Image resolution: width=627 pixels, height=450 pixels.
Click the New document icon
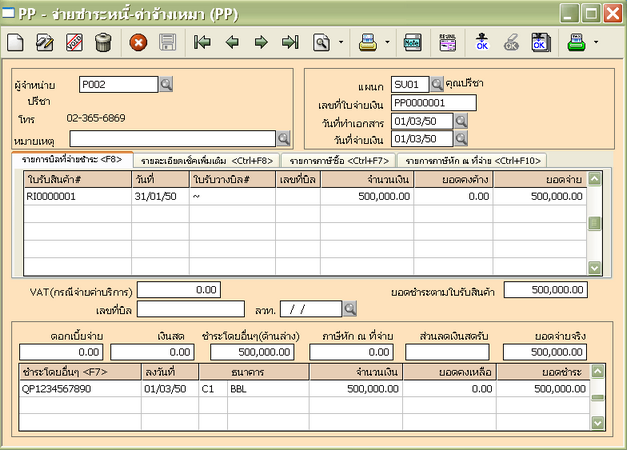(x=15, y=43)
